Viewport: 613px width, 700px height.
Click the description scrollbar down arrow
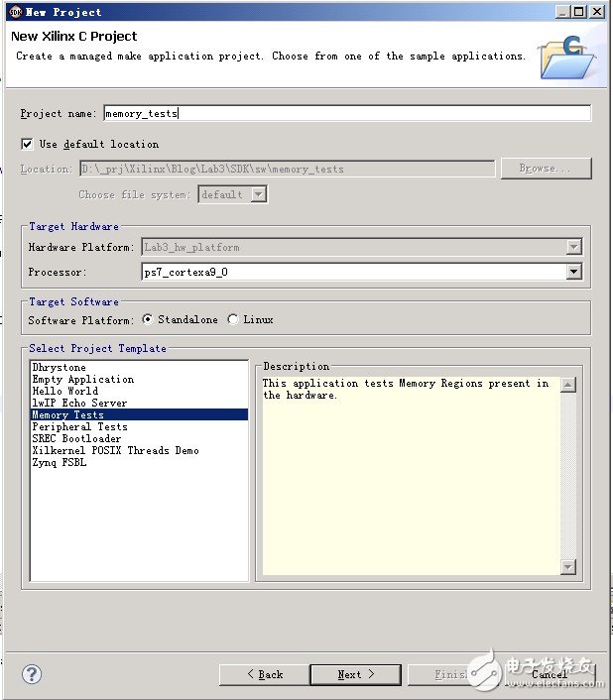pyautogui.click(x=568, y=567)
